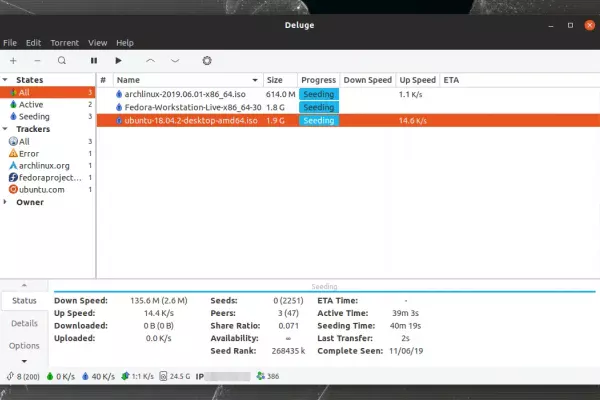
Task: Click the Remove Torrent minus icon
Action: [x=37, y=60]
